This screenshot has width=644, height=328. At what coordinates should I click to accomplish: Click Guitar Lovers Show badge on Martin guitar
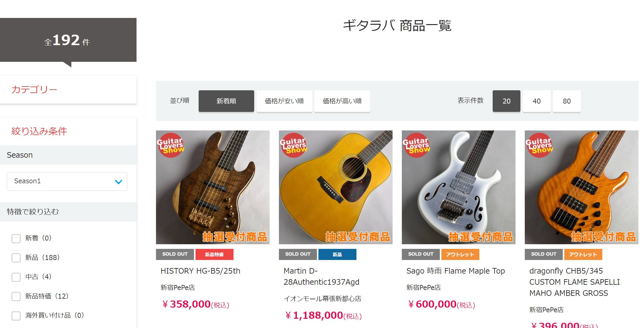coord(293,145)
